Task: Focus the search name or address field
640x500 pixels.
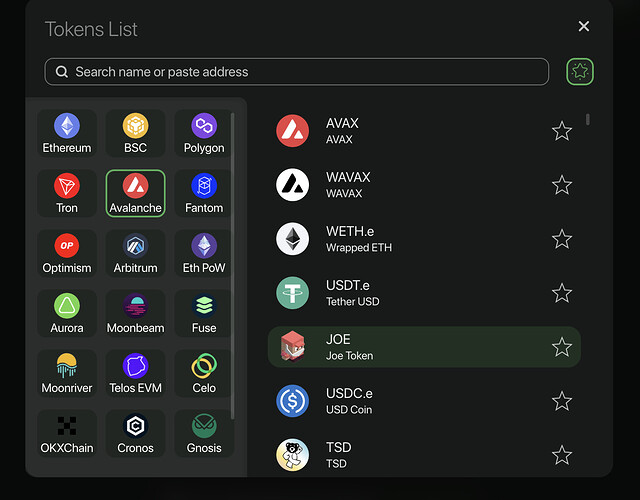Action: point(297,72)
